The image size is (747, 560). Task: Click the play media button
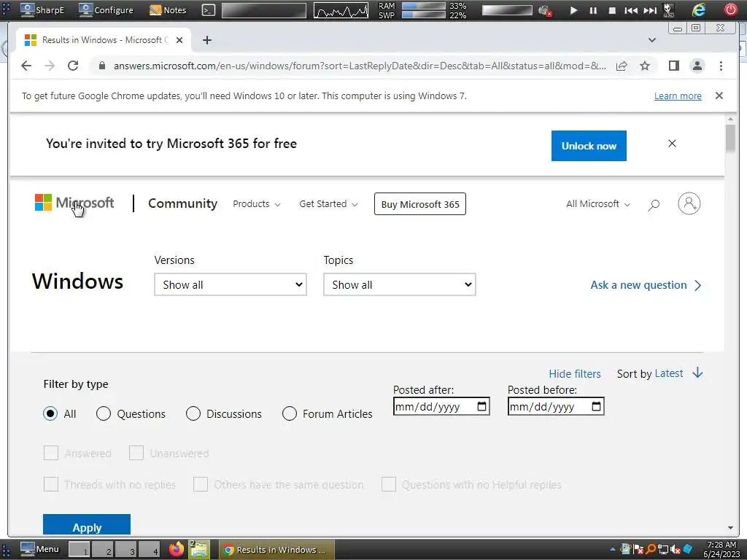[x=573, y=10]
